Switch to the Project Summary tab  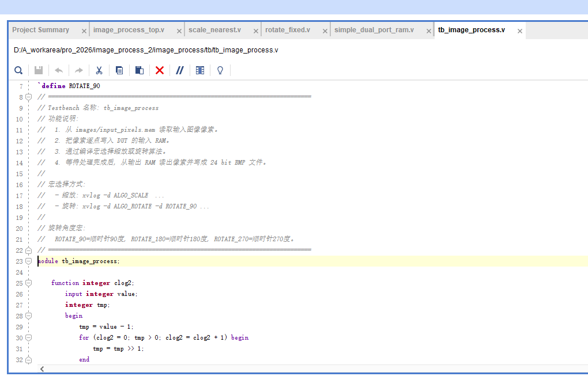(x=40, y=30)
